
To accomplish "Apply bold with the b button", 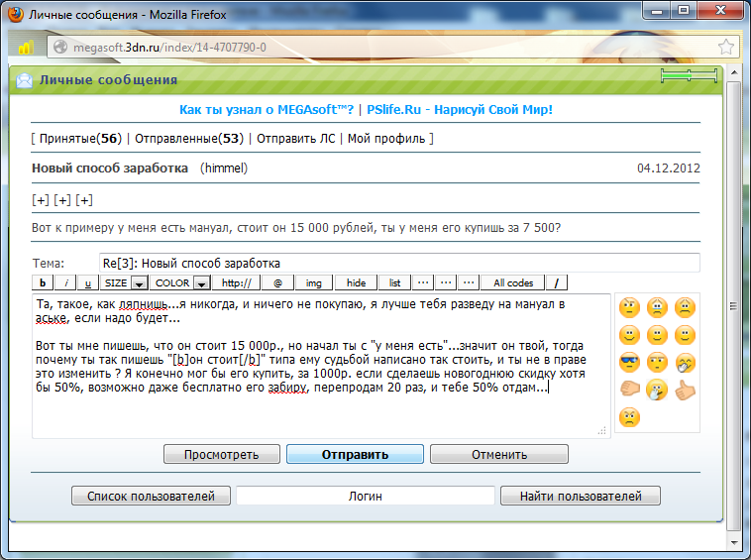I will tap(43, 282).
